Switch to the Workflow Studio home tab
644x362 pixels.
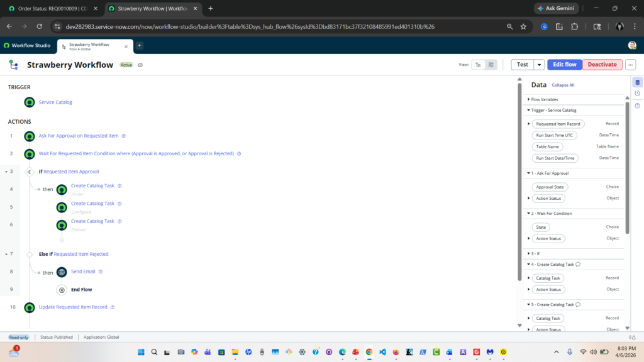pyautogui.click(x=28, y=45)
